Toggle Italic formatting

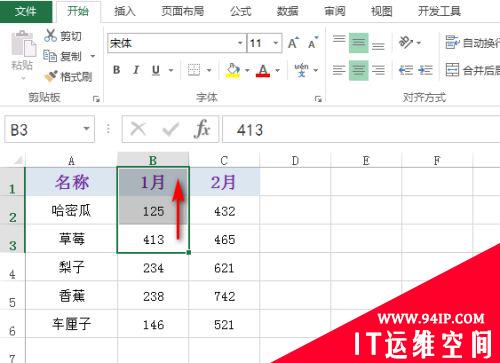point(136,70)
